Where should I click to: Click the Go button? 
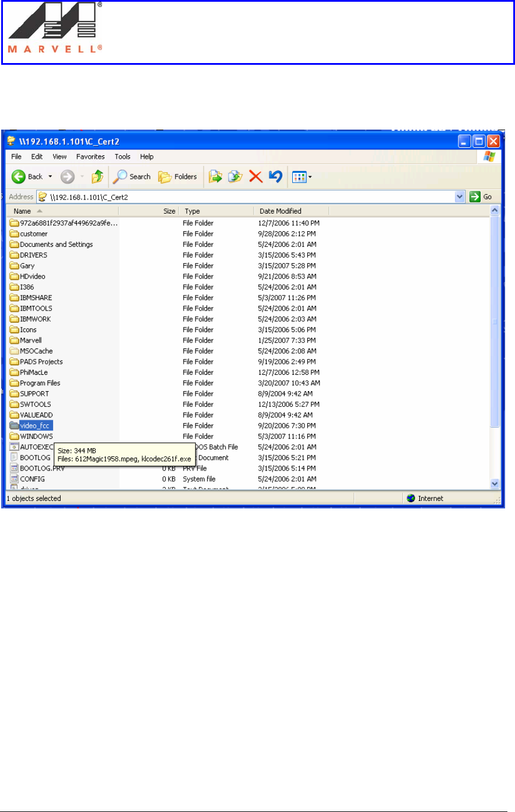pos(482,197)
